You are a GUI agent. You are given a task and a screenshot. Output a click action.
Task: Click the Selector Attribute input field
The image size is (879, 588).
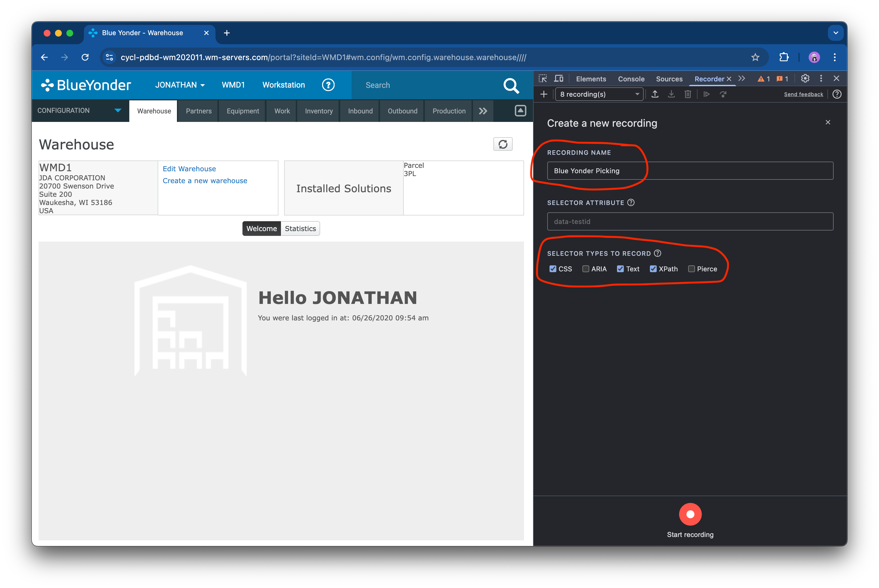click(690, 222)
